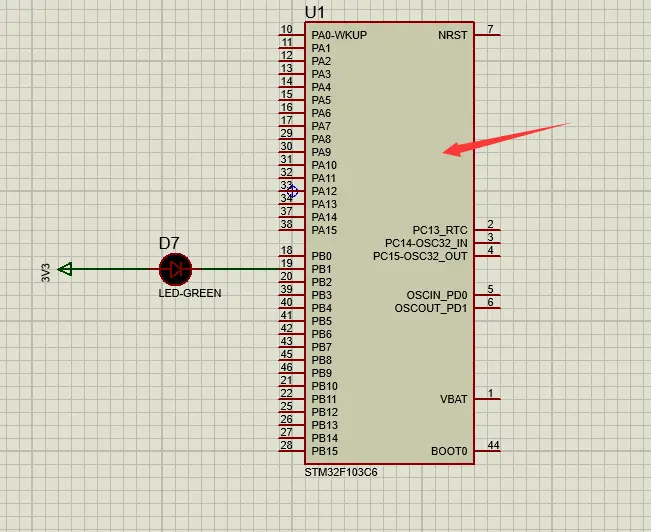
Task: Click the PA7 pin label
Action: (321, 126)
